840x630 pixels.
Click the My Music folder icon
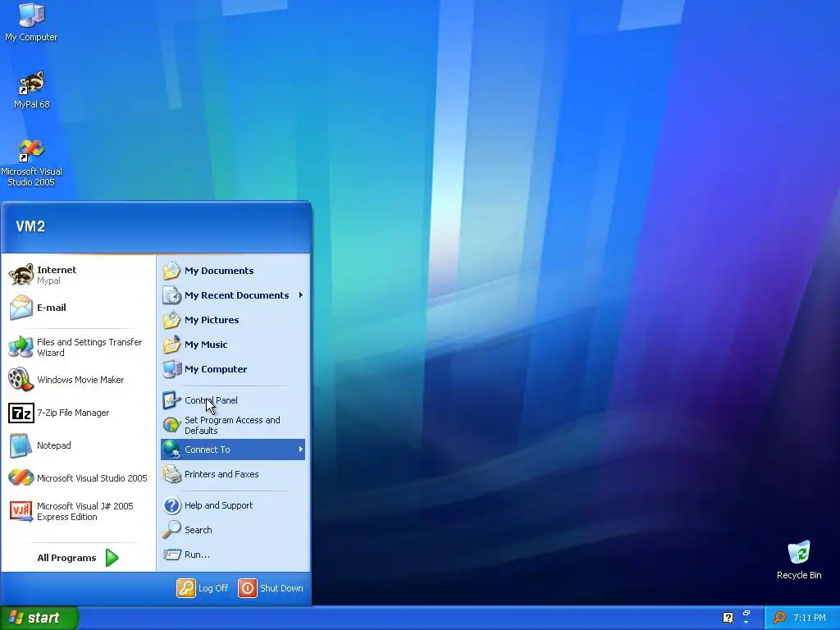pos(171,345)
